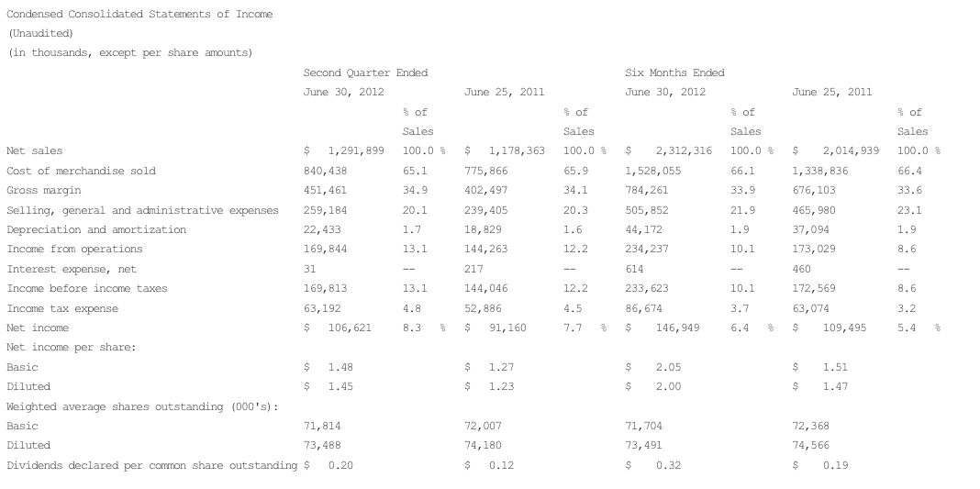Click the 74,566 diluted shares value
Image resolution: width=980 pixels, height=489 pixels.
click(x=812, y=446)
